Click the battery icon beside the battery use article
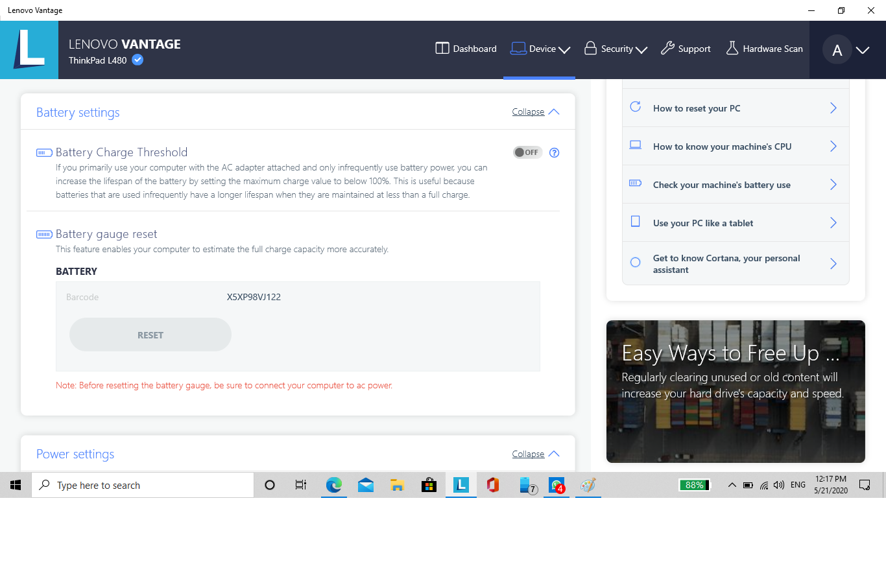This screenshot has height=588, width=886. [x=636, y=183]
